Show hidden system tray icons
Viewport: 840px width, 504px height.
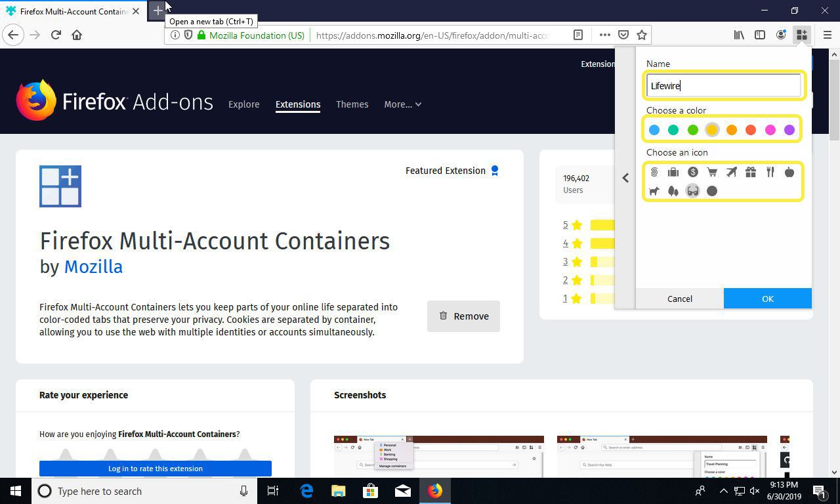[x=723, y=491]
